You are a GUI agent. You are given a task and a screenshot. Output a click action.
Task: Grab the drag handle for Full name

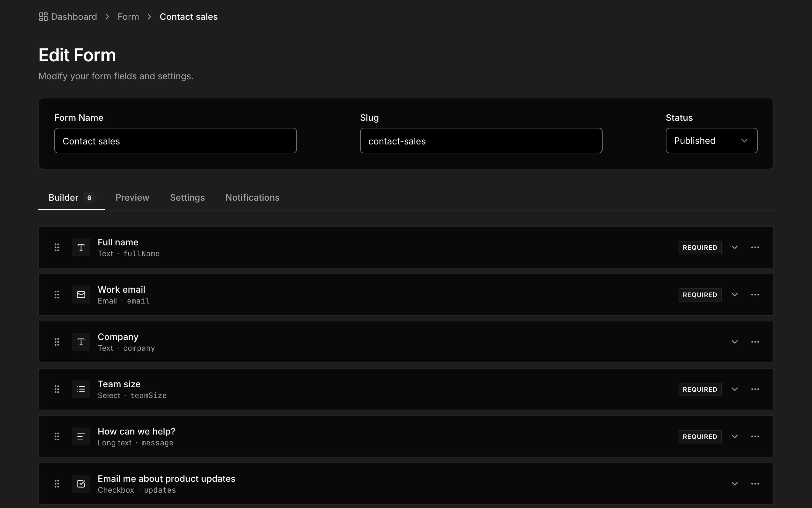(x=57, y=248)
